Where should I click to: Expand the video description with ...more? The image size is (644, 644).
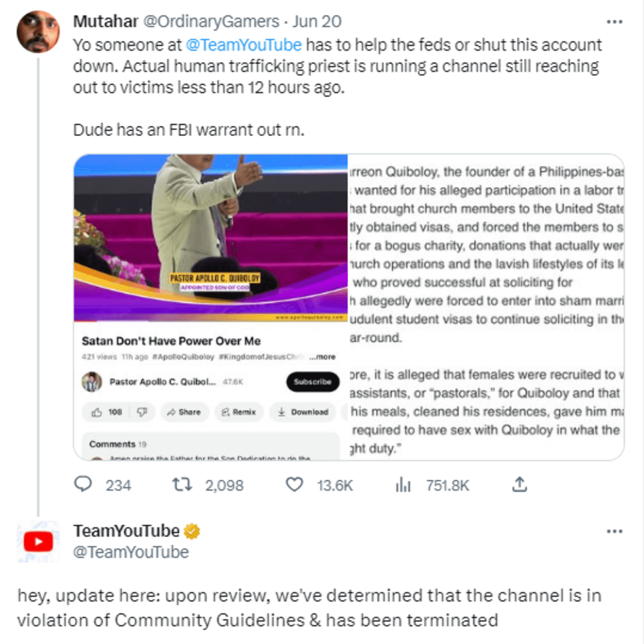[x=325, y=357]
